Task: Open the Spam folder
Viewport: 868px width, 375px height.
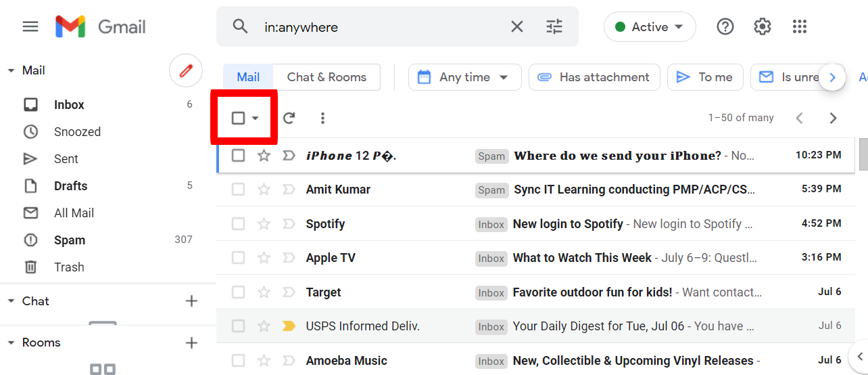Action: point(70,240)
